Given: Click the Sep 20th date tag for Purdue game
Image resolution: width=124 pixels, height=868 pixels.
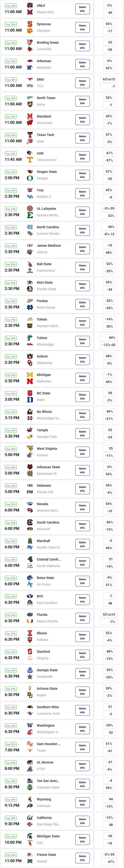Looking at the screenshot, I should (x=11, y=301).
